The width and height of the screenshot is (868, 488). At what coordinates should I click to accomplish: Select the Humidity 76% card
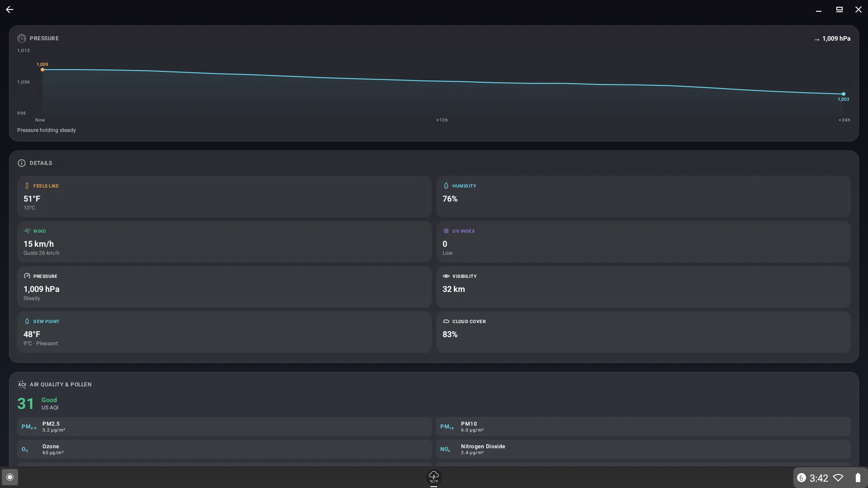point(643,197)
